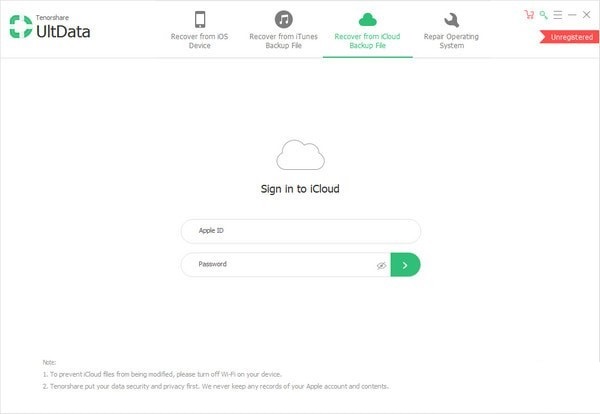Minimize the UltData window
This screenshot has width=600, height=414.
(572, 15)
